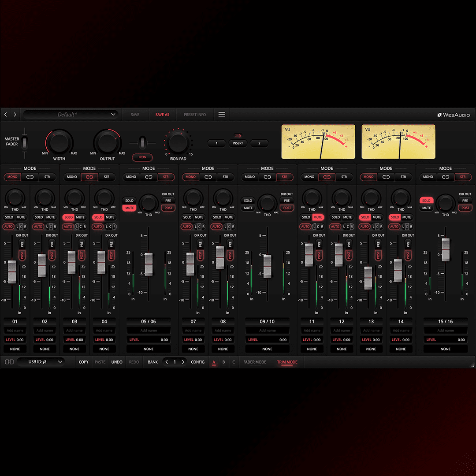Open the NONE selector under channel 01
The height and width of the screenshot is (476, 476).
(15, 349)
